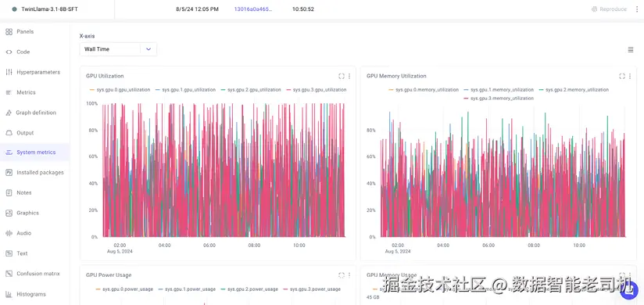The height and width of the screenshot is (305, 644).
Task: Toggle sys.gpu.0.gpu_utilization legend series
Action: (120, 90)
